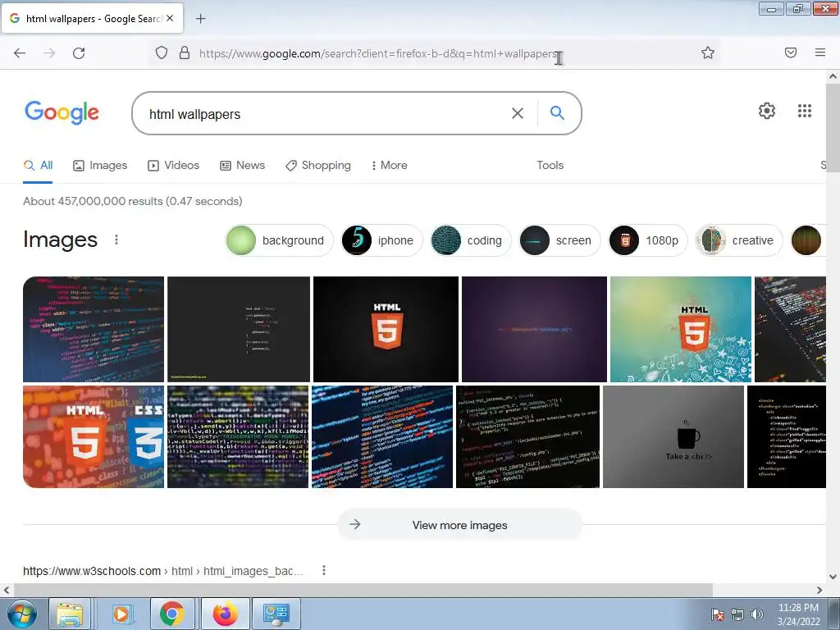Open the Google apps grid
The height and width of the screenshot is (630, 840).
pyautogui.click(x=805, y=111)
